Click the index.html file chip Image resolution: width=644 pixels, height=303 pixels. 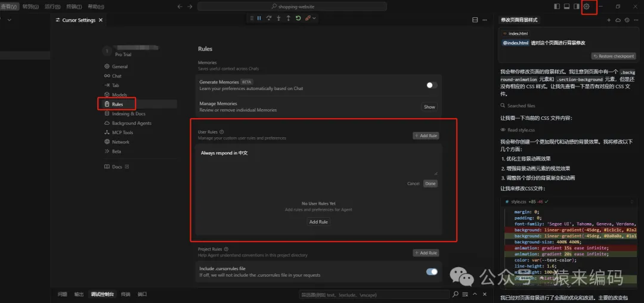coord(515,33)
